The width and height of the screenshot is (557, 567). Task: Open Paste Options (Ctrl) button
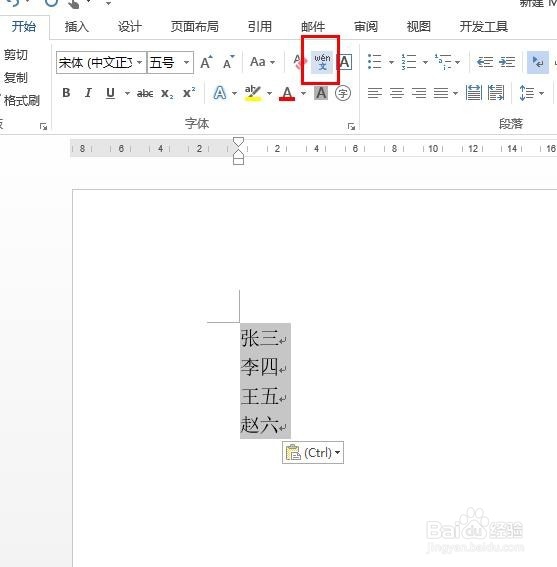click(313, 452)
